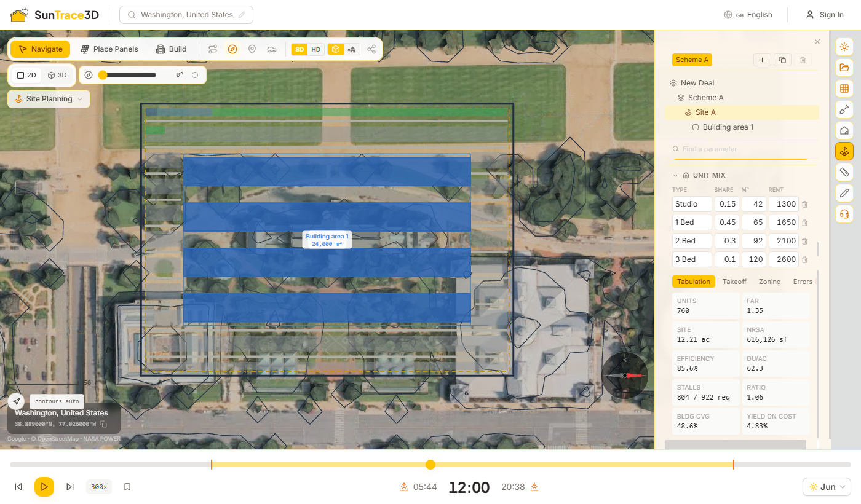This screenshot has height=504, width=861.
Task: Click the Build button
Action: click(x=171, y=49)
